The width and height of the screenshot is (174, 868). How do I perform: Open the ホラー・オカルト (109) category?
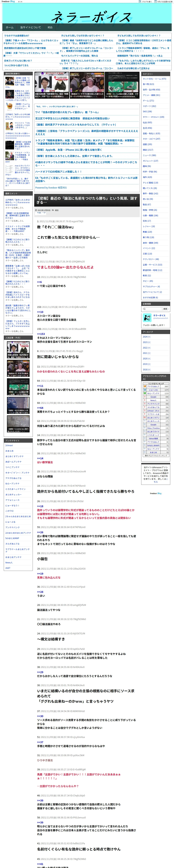[153, 117]
